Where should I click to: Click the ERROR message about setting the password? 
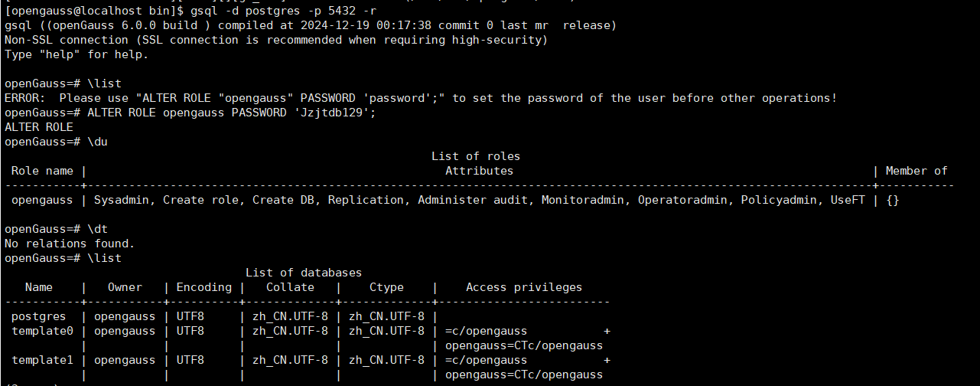tap(421, 98)
